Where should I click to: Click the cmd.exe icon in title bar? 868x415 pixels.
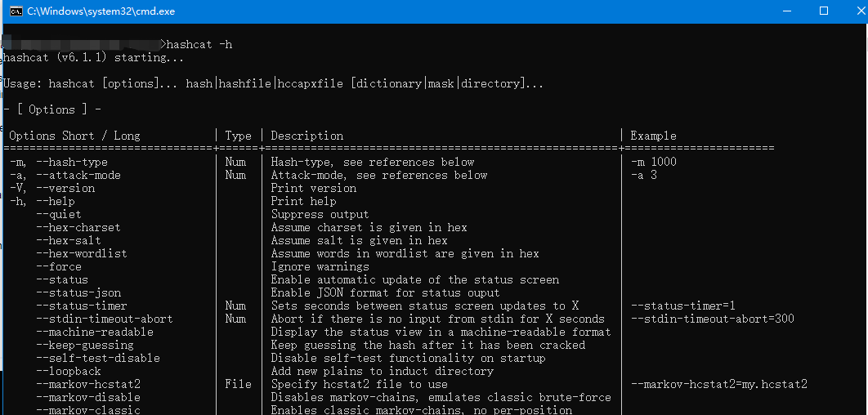pyautogui.click(x=16, y=11)
